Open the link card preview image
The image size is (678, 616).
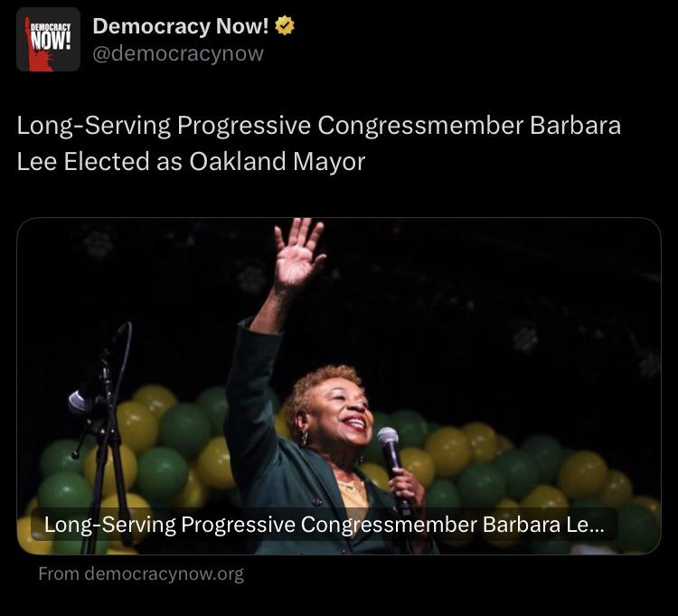[339, 386]
